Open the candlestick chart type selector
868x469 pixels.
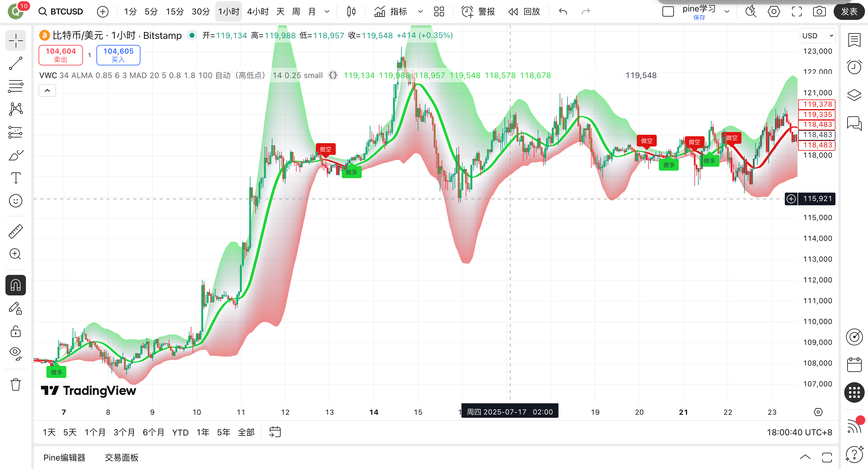[x=351, y=12]
